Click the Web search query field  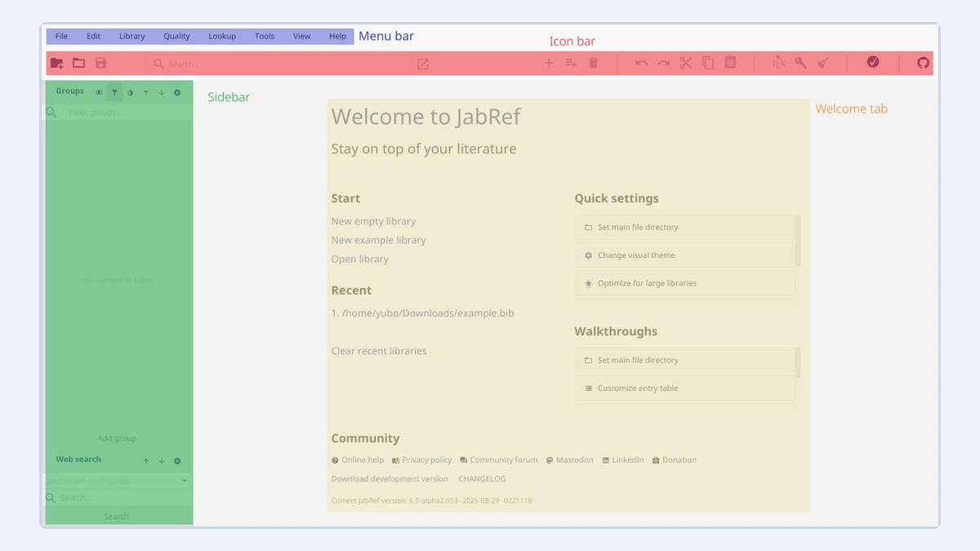pyautogui.click(x=118, y=498)
